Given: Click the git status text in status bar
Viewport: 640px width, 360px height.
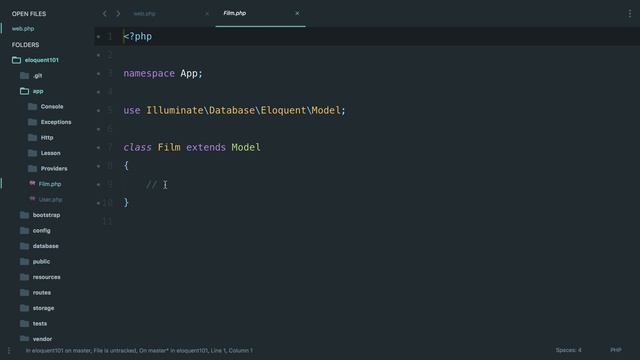Looking at the screenshot, I should pos(139,351).
